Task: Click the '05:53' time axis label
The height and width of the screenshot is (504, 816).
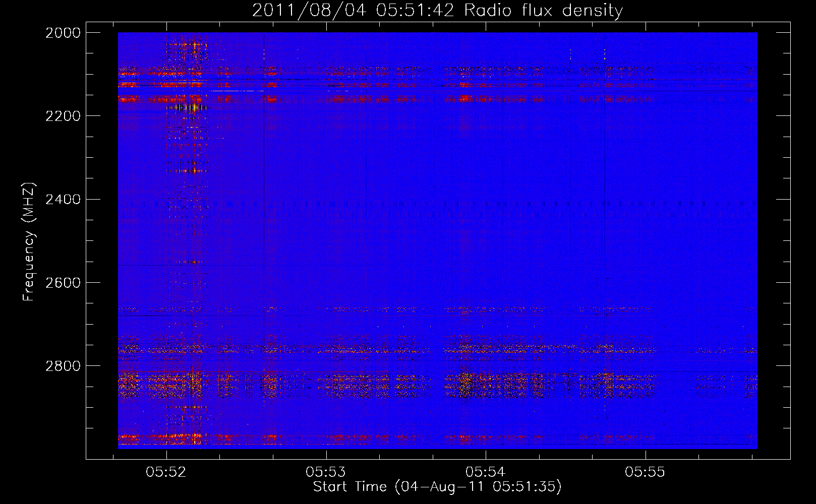Action: [326, 472]
